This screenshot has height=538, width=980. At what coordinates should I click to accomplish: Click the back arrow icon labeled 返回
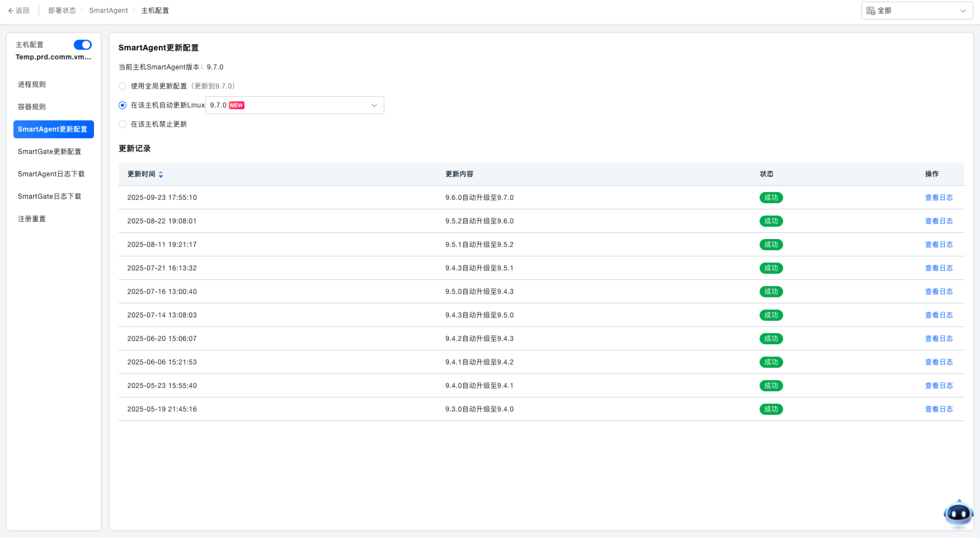[x=11, y=11]
